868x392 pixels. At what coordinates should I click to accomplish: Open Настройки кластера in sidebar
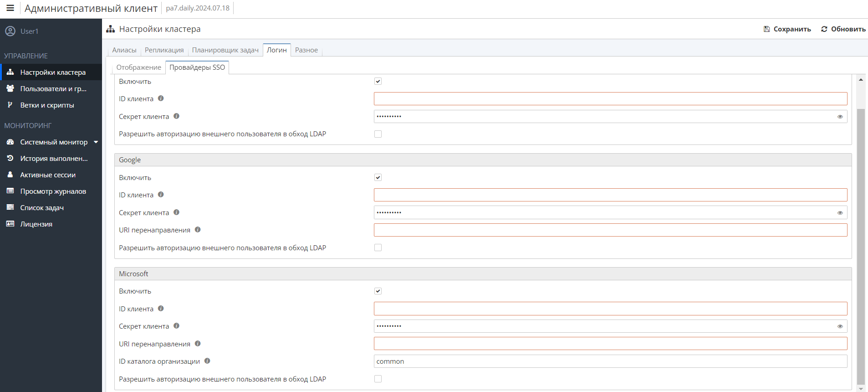click(51, 72)
